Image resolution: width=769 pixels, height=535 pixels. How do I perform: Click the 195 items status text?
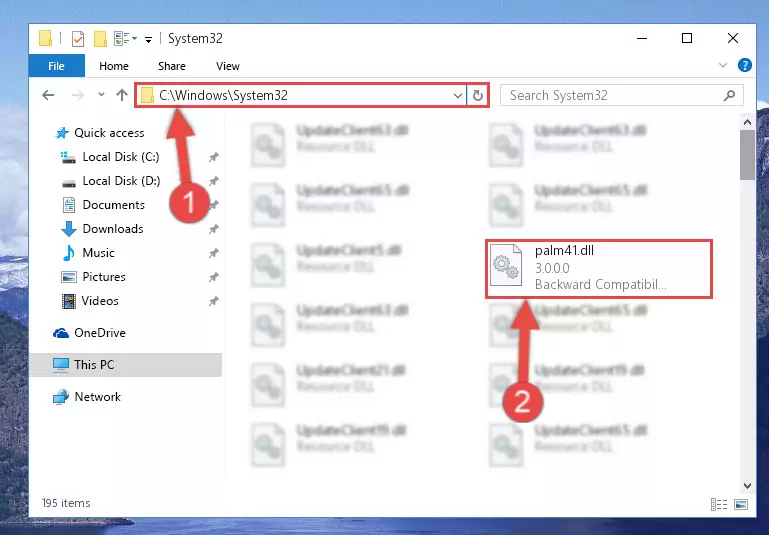coord(66,503)
